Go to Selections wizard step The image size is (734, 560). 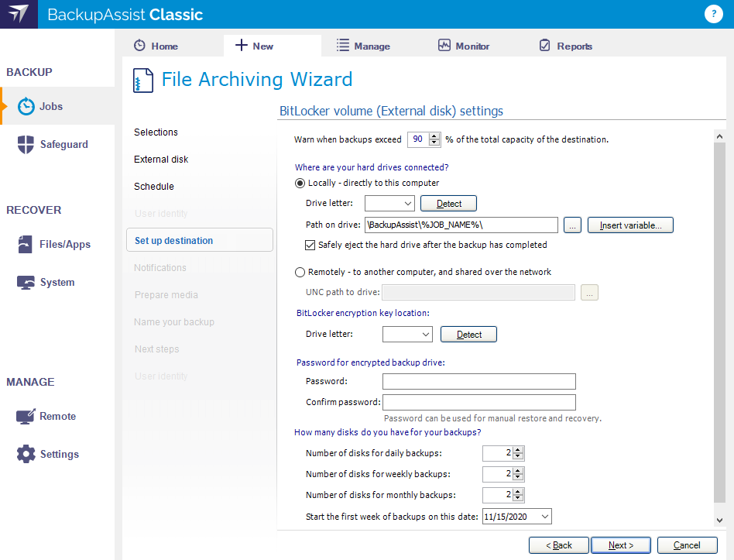pyautogui.click(x=156, y=132)
